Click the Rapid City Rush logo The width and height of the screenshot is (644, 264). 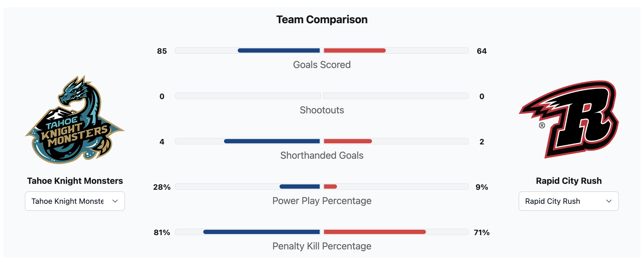pos(569,119)
